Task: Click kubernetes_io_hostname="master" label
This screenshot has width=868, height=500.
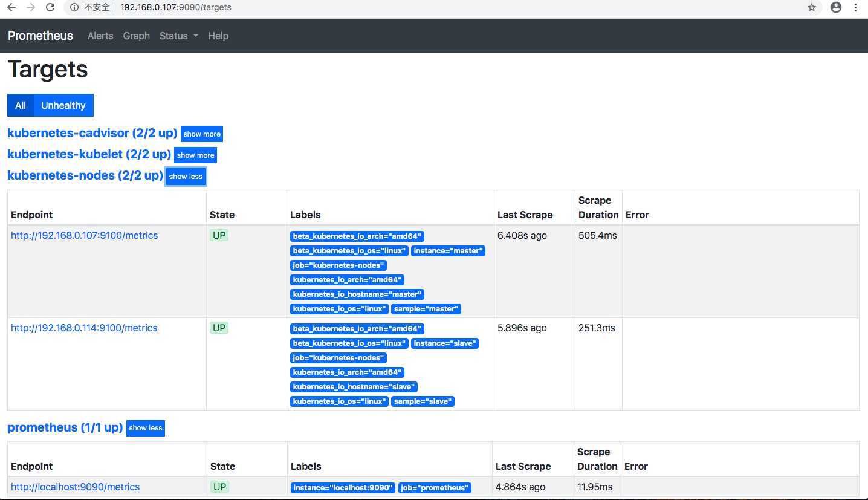Action: (x=357, y=294)
